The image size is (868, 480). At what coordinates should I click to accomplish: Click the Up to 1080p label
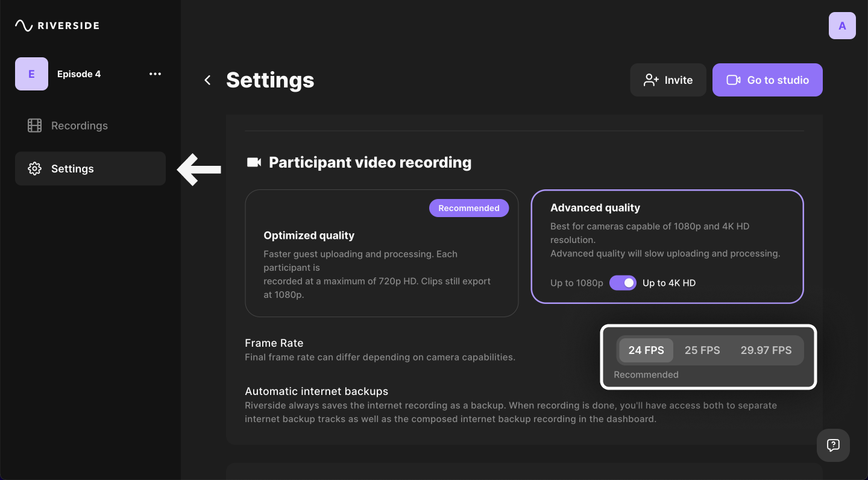pos(577,283)
